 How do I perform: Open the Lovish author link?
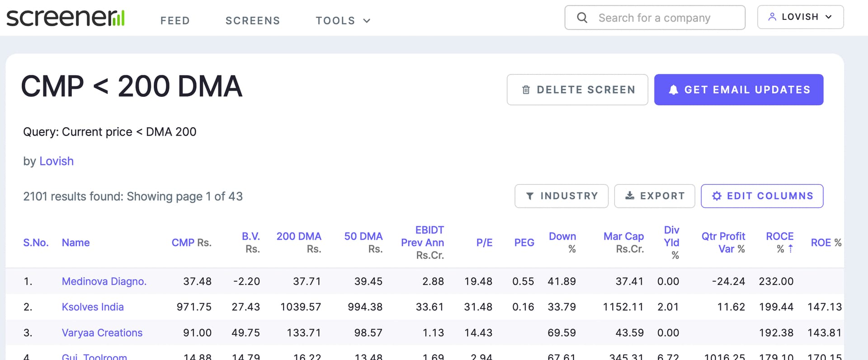(x=57, y=161)
